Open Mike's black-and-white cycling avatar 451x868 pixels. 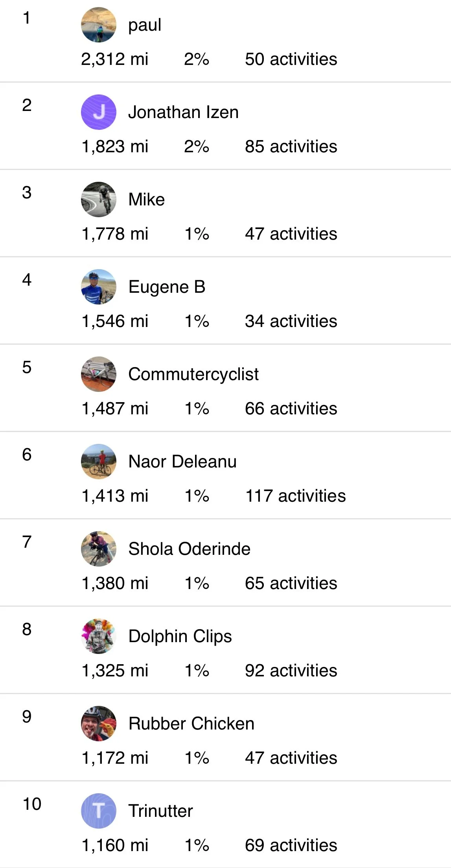click(x=98, y=199)
